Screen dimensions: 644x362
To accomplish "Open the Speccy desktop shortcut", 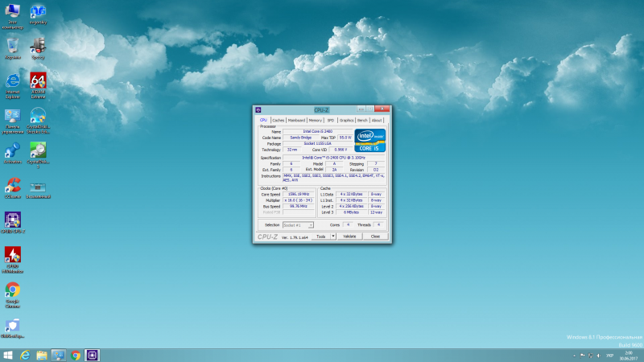I will click(x=38, y=48).
